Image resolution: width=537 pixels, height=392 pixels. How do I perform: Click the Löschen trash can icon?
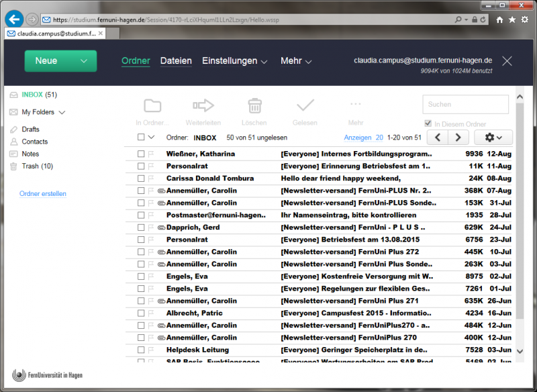click(254, 105)
